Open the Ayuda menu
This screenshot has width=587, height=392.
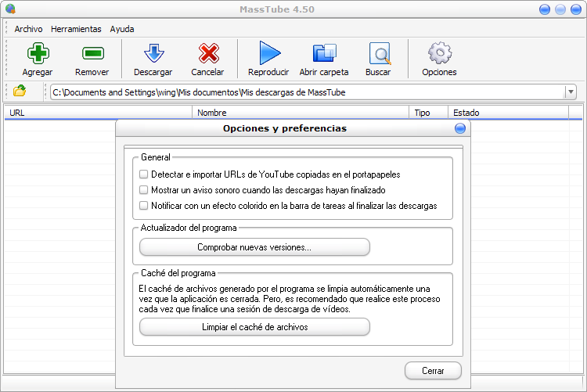tap(121, 29)
